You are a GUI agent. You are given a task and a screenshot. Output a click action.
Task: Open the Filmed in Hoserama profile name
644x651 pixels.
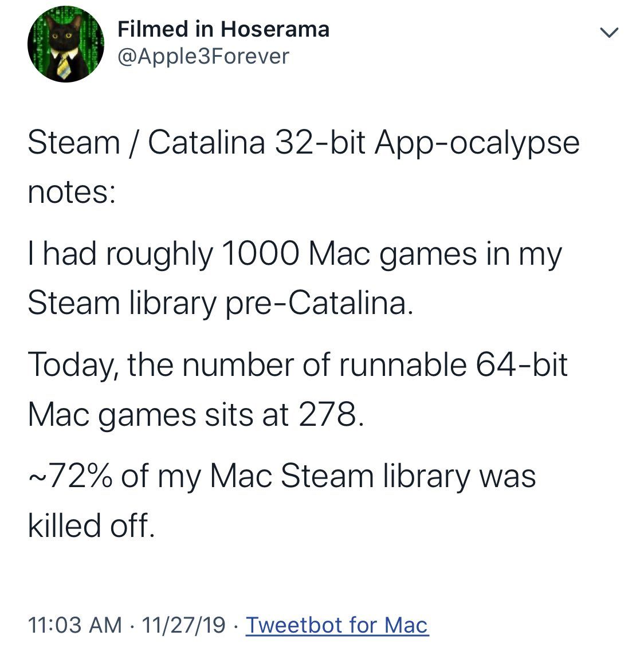[x=223, y=29]
